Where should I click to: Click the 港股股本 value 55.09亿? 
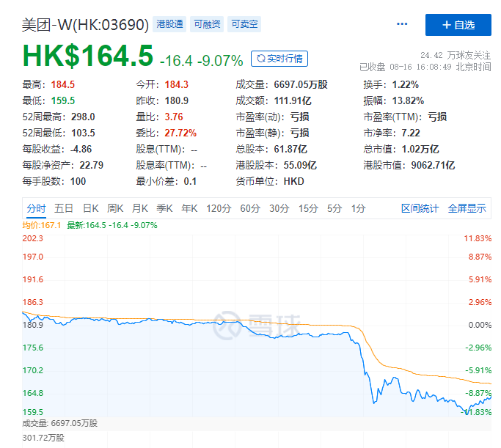point(300,165)
